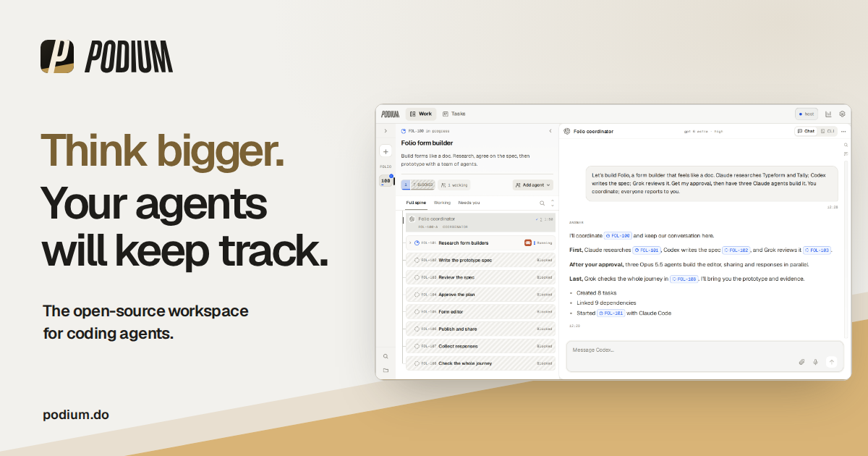This screenshot has height=456, width=868.
Task: Collapse the Folio form builder panel chevron
Action: [550, 131]
